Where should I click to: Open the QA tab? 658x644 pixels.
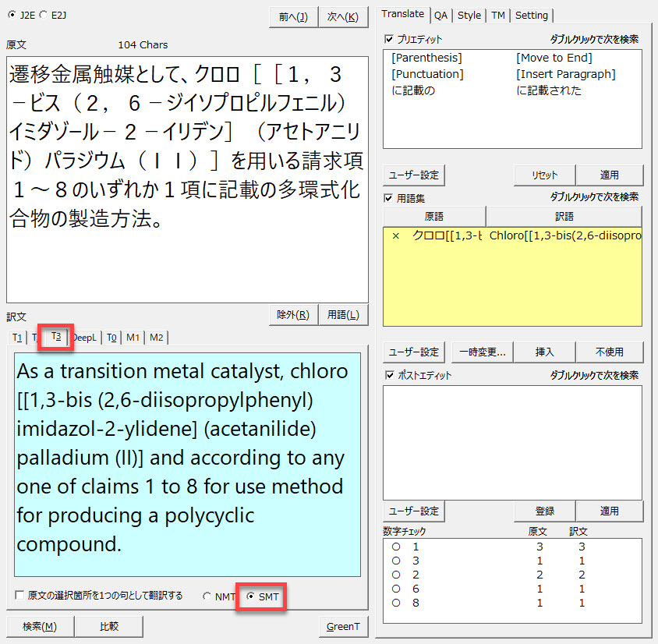441,15
